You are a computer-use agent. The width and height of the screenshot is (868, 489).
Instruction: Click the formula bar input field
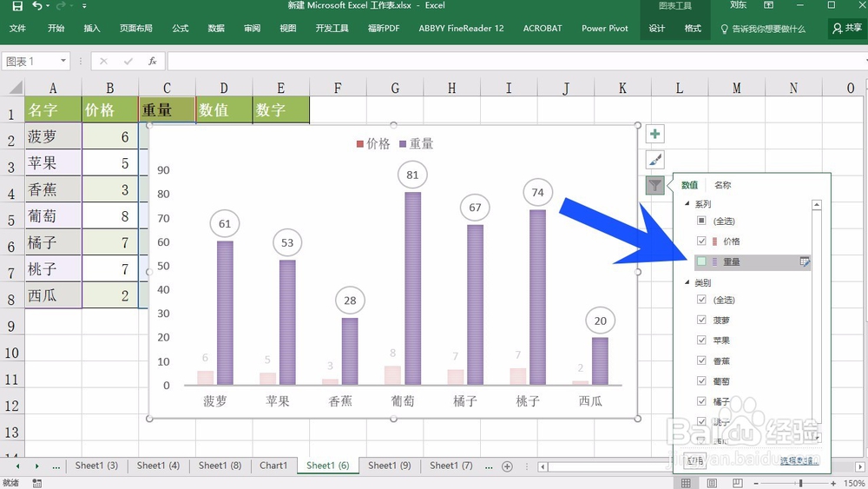point(515,61)
